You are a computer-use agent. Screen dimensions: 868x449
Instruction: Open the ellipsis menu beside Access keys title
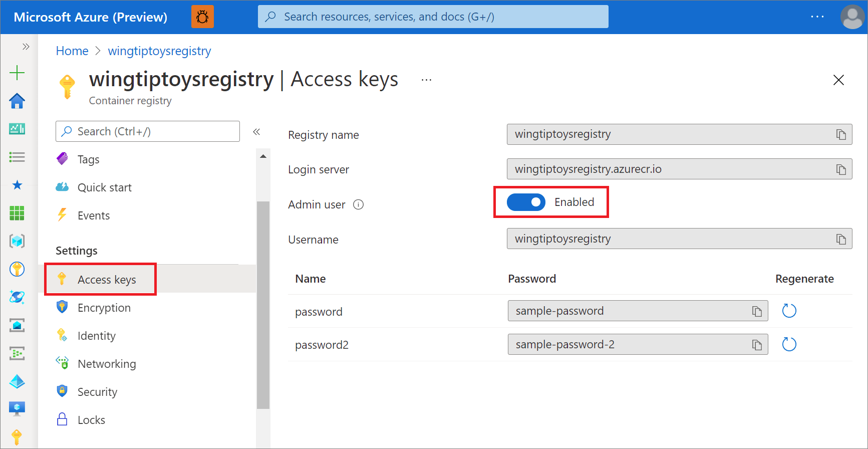click(x=426, y=80)
